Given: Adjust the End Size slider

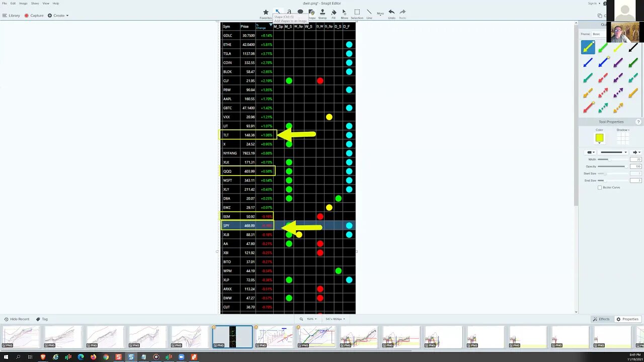Looking at the screenshot, I should pos(612,180).
